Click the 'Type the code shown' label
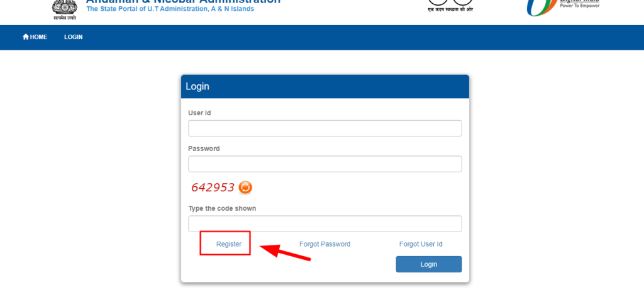This screenshot has height=297, width=644. point(222,208)
